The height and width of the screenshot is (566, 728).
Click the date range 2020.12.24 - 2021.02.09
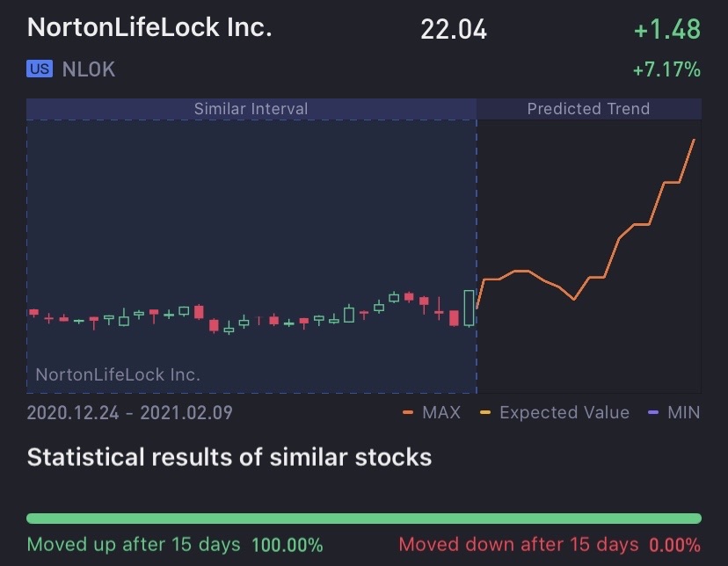pos(130,412)
